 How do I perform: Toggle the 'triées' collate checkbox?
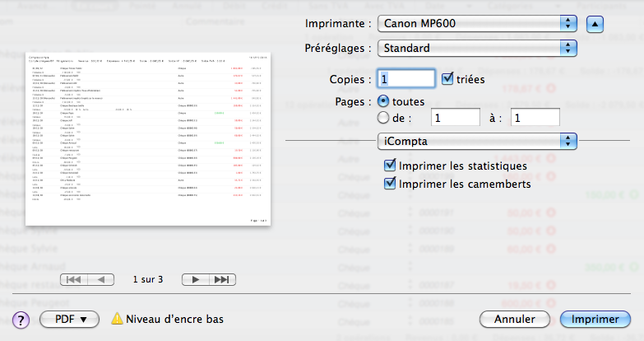point(447,79)
